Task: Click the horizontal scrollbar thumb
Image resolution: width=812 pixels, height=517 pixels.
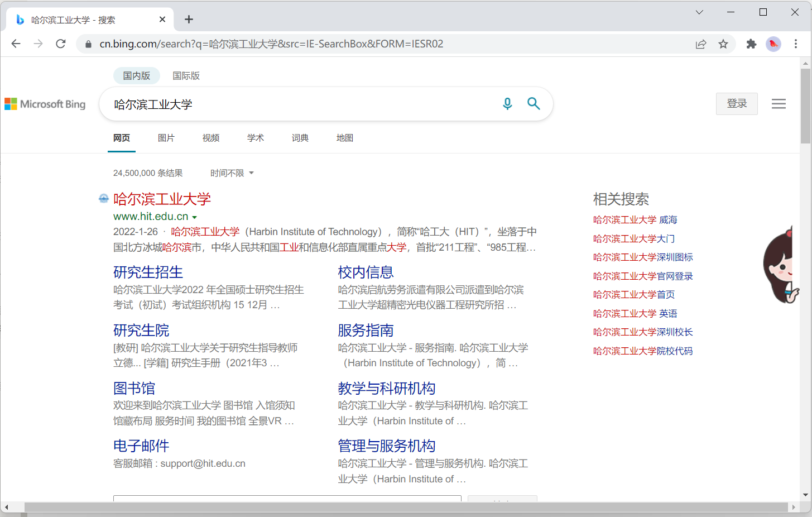Action: click(x=406, y=507)
